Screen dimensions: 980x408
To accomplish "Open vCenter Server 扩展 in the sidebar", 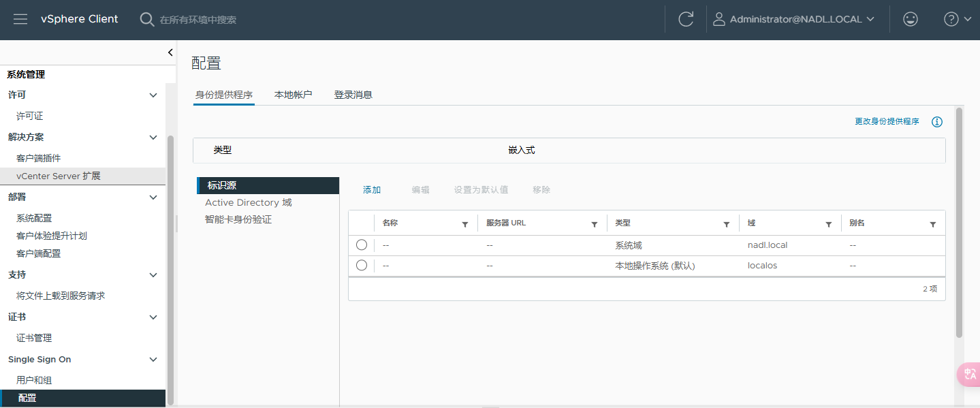I will (x=82, y=176).
